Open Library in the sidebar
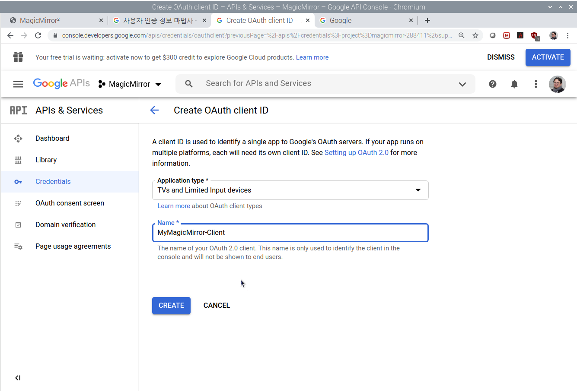The image size is (577, 392). point(70,160)
